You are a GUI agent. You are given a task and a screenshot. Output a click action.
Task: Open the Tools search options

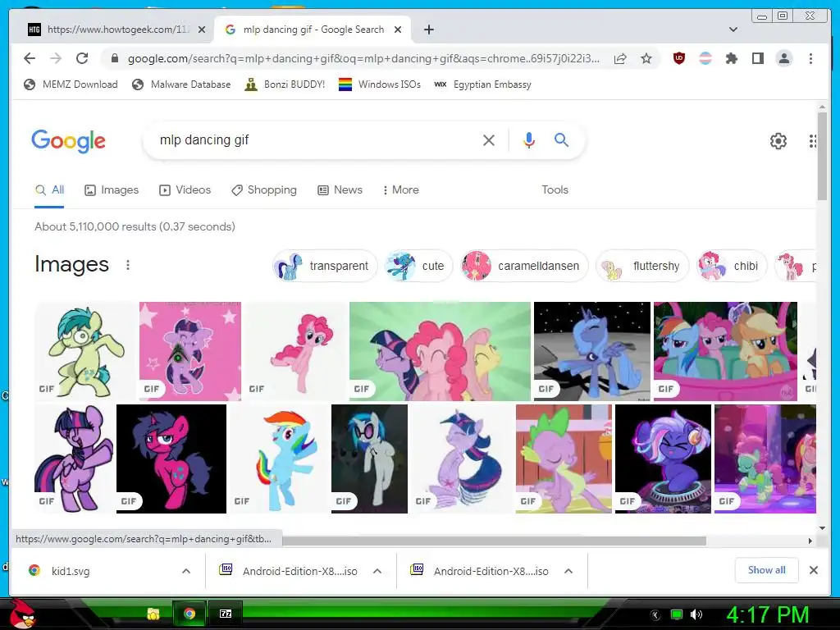click(x=555, y=189)
